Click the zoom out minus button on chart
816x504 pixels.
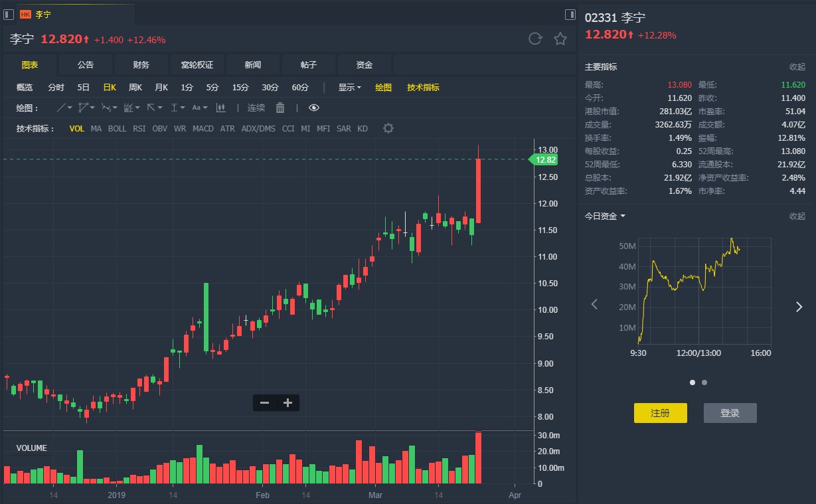264,402
